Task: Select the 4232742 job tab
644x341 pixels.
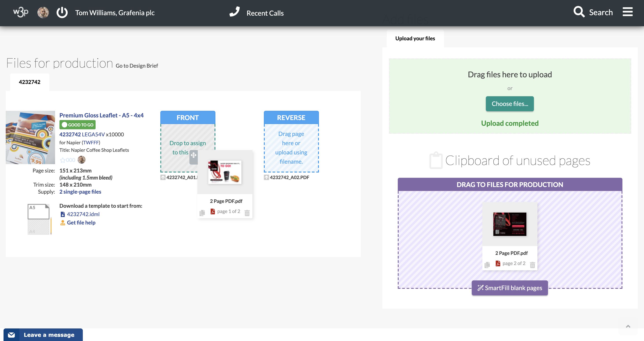Action: [30, 82]
